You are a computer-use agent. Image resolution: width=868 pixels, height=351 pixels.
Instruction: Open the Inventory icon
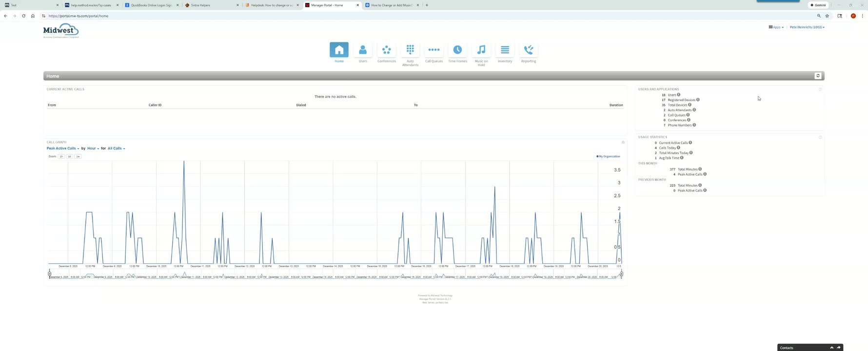[x=505, y=50]
